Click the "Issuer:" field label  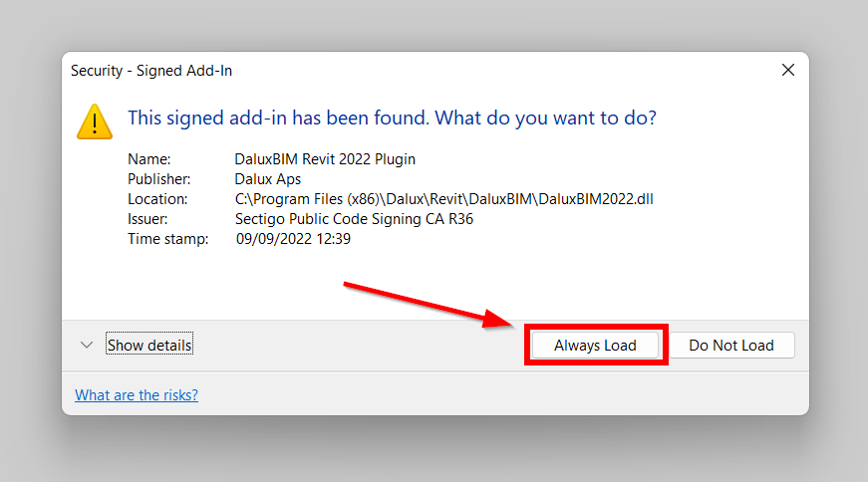click(147, 219)
